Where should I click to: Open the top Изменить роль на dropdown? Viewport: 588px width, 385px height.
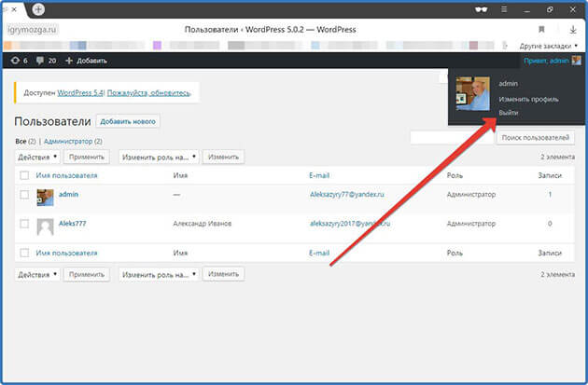[159, 157]
